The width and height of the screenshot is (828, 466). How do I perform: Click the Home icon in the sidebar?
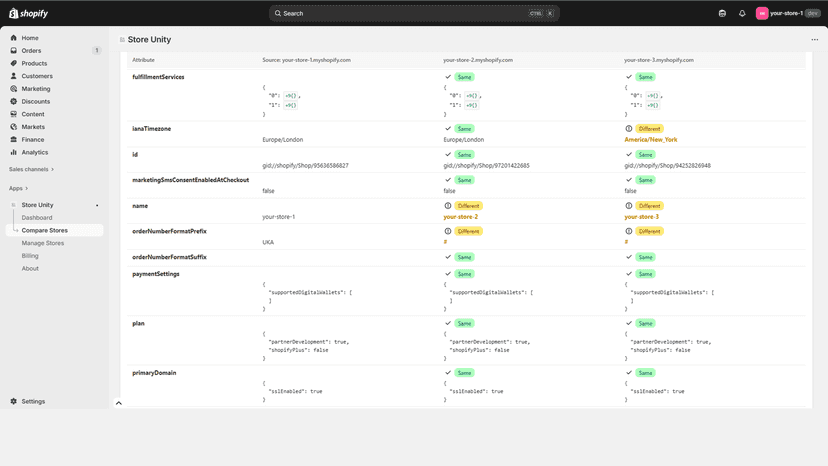tap(14, 38)
